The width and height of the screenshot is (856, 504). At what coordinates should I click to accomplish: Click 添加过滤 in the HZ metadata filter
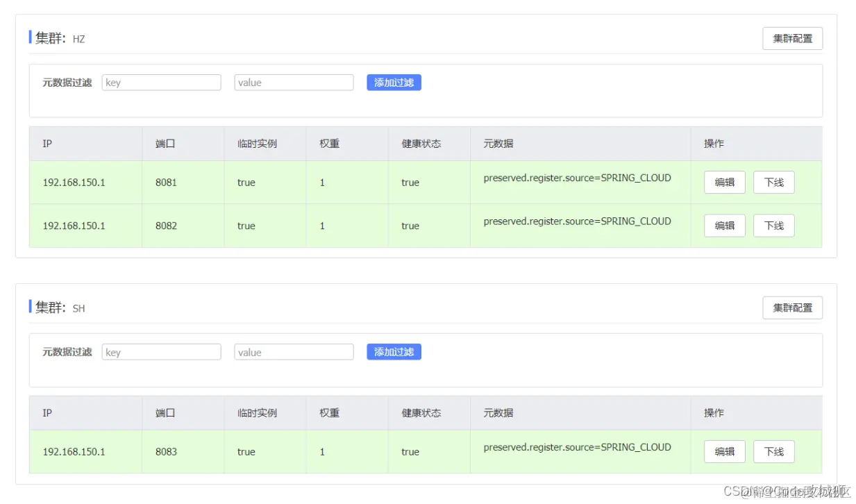click(394, 82)
